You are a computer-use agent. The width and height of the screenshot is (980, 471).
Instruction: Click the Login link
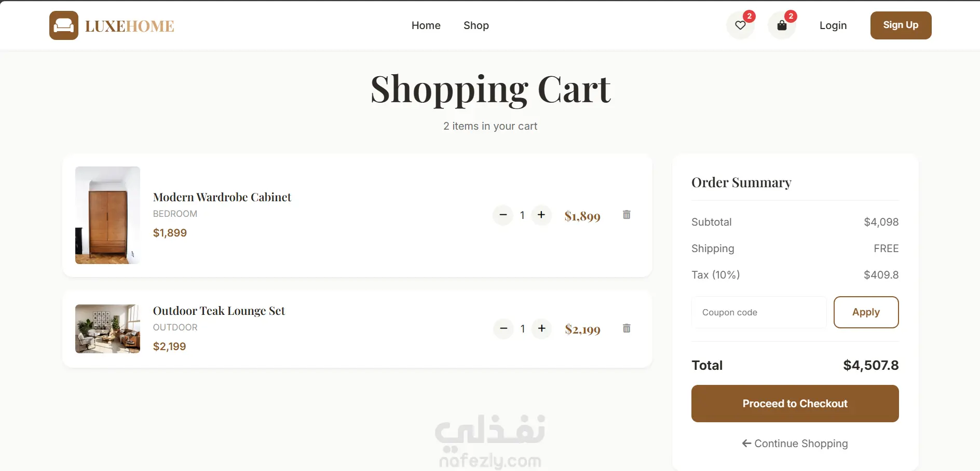(x=833, y=25)
